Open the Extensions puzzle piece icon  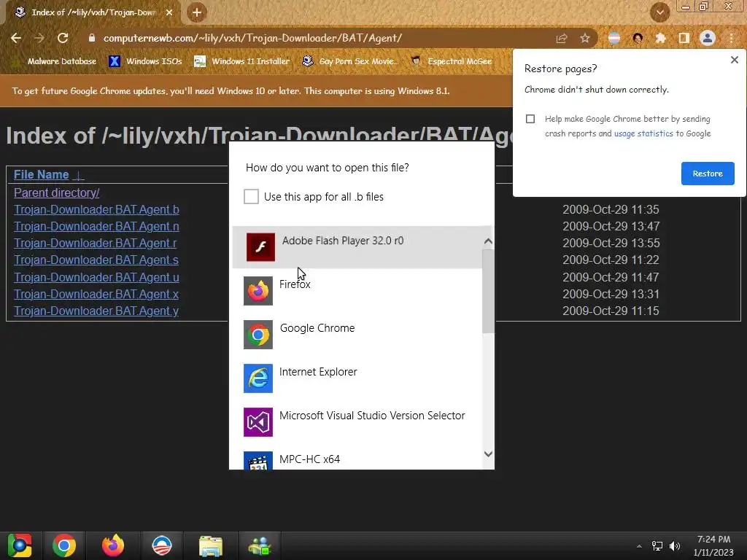point(660,38)
